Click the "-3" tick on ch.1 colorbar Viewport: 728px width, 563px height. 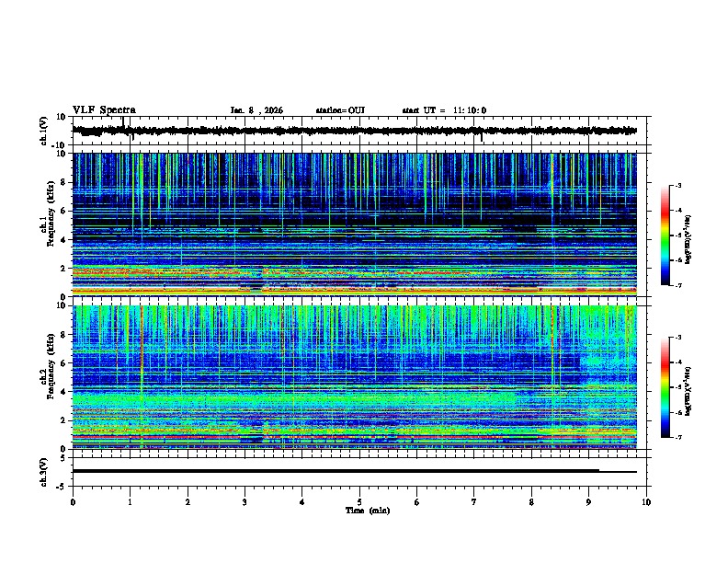click(x=677, y=186)
